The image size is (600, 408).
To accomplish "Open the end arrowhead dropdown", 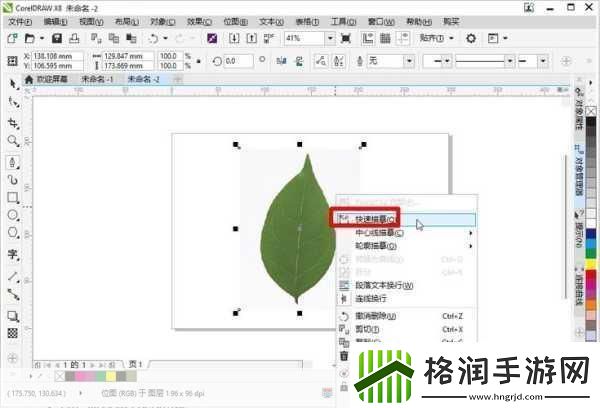I will click(x=543, y=61).
